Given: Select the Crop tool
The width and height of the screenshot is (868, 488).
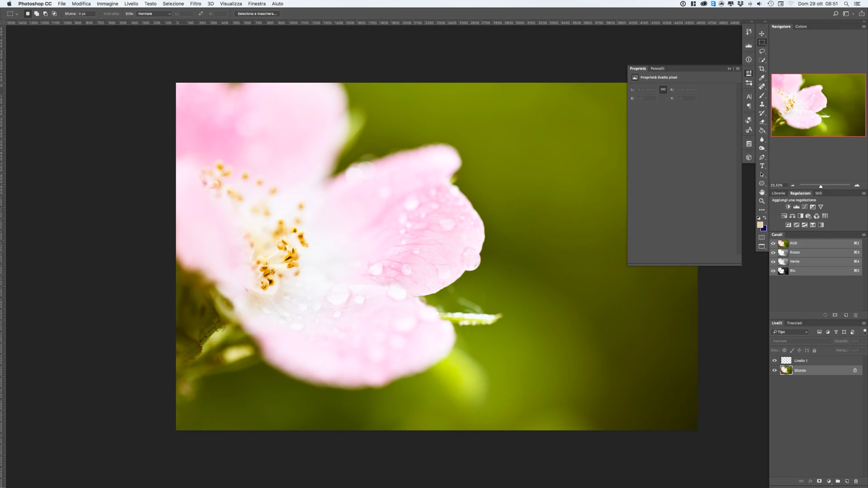Looking at the screenshot, I should click(x=762, y=69).
